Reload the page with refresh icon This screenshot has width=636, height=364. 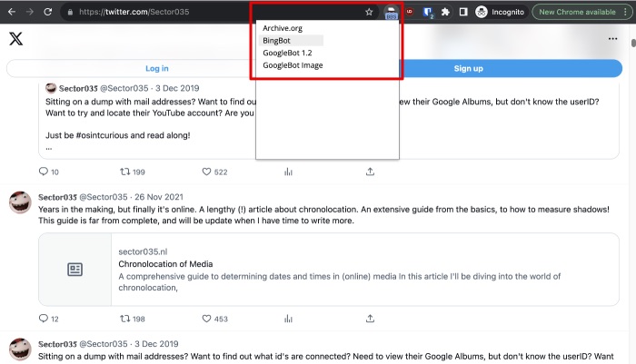[x=48, y=12]
